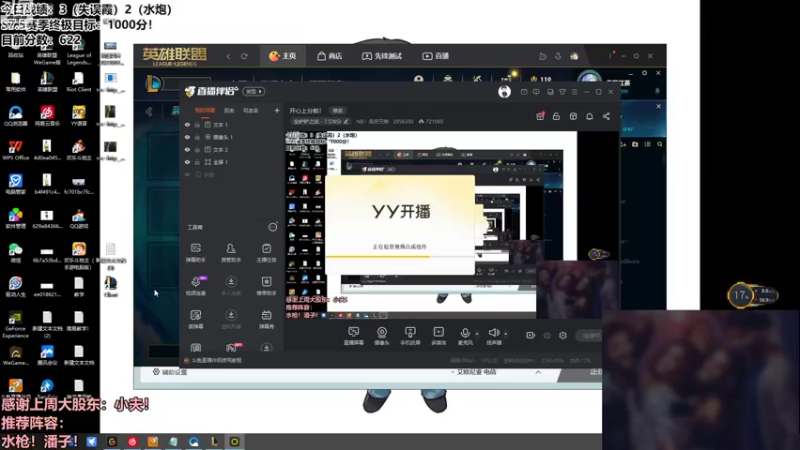The image size is (800, 450).
Task: Toggle visibility of the 全屏 1 source
Action: 187,162
